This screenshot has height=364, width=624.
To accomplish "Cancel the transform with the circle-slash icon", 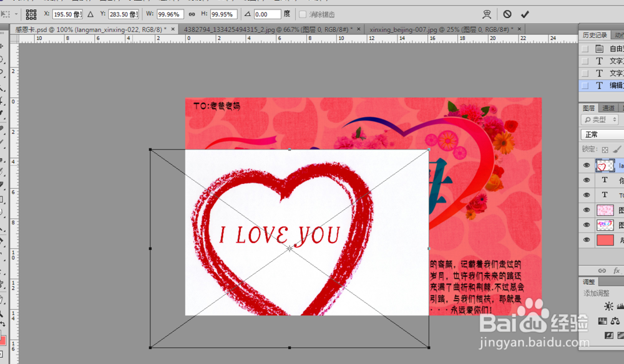I will pos(507,14).
